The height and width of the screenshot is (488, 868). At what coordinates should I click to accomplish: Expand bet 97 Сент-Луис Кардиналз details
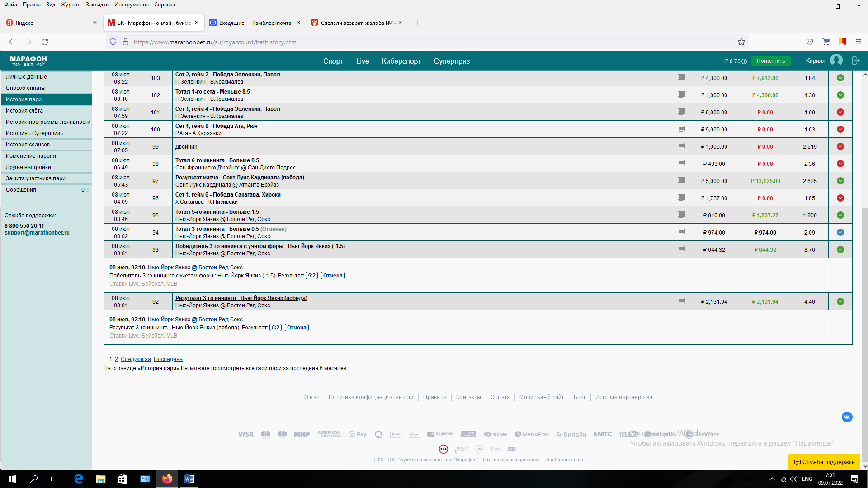tap(239, 178)
